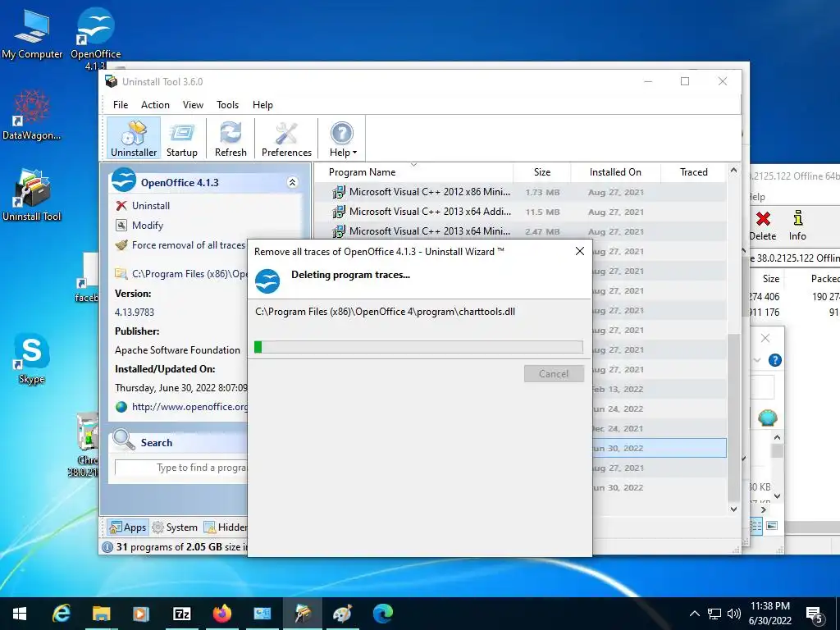The image size is (840, 630).
Task: Sort list by Size column
Action: 541,172
